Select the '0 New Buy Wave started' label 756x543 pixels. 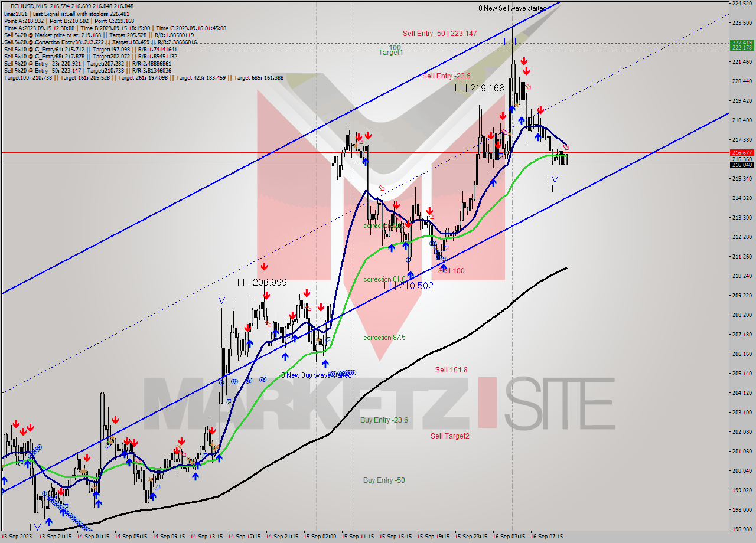coord(317,375)
